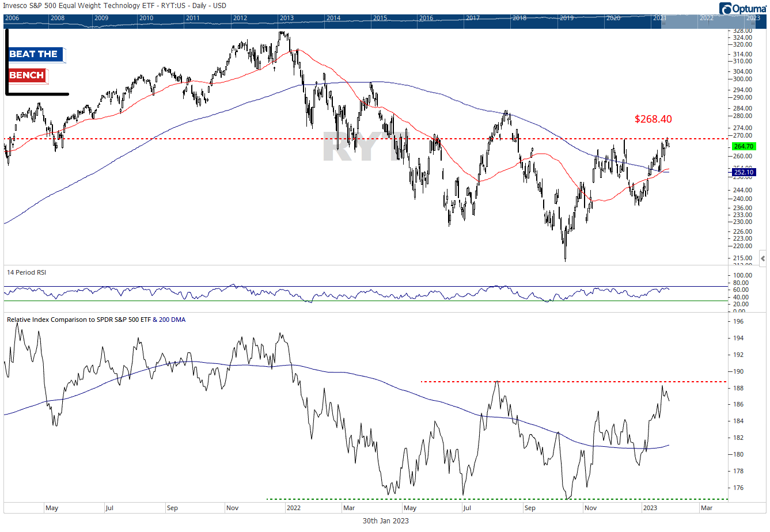Click the 'Nov' label right of 'Sep' near 2023
This screenshot has width=770, height=532.
[590, 508]
